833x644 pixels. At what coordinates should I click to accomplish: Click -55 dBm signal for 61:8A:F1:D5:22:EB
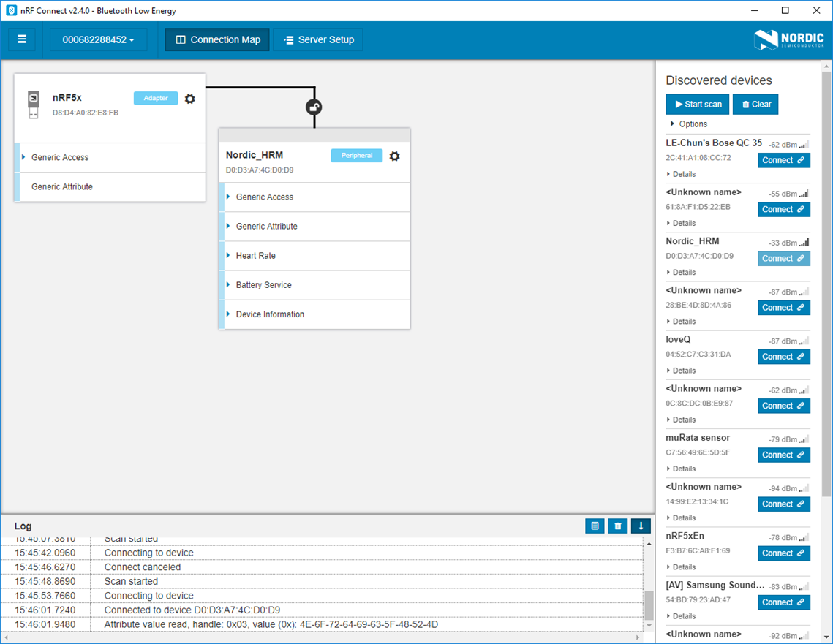788,194
